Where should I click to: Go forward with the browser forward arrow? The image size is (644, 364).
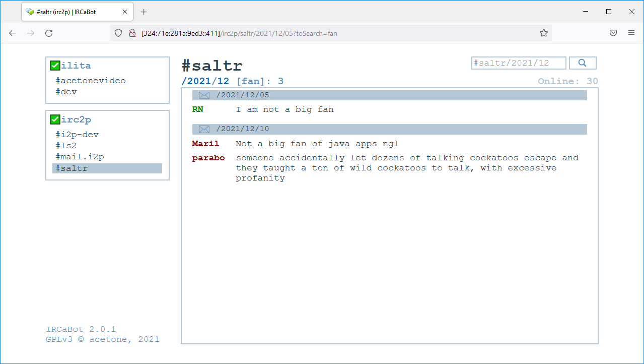pyautogui.click(x=31, y=33)
